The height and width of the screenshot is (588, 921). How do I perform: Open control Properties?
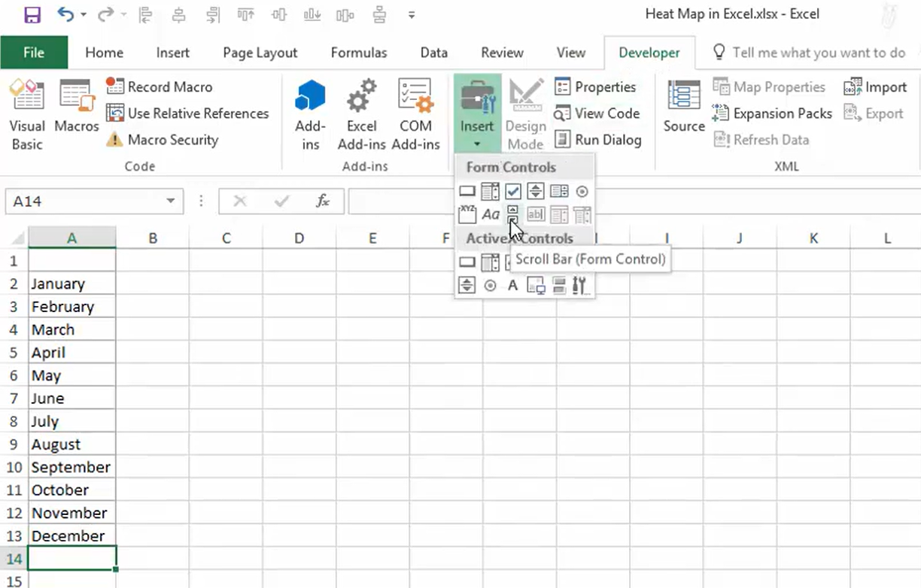595,87
